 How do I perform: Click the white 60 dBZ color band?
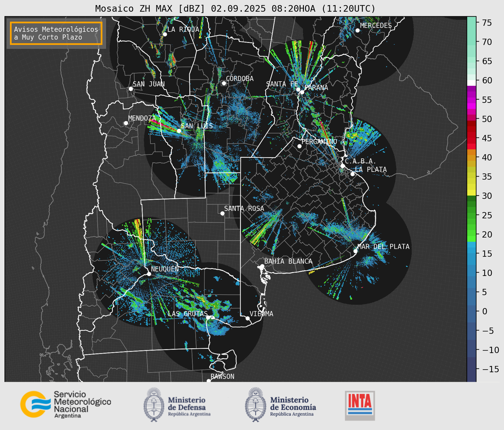pos(471,83)
